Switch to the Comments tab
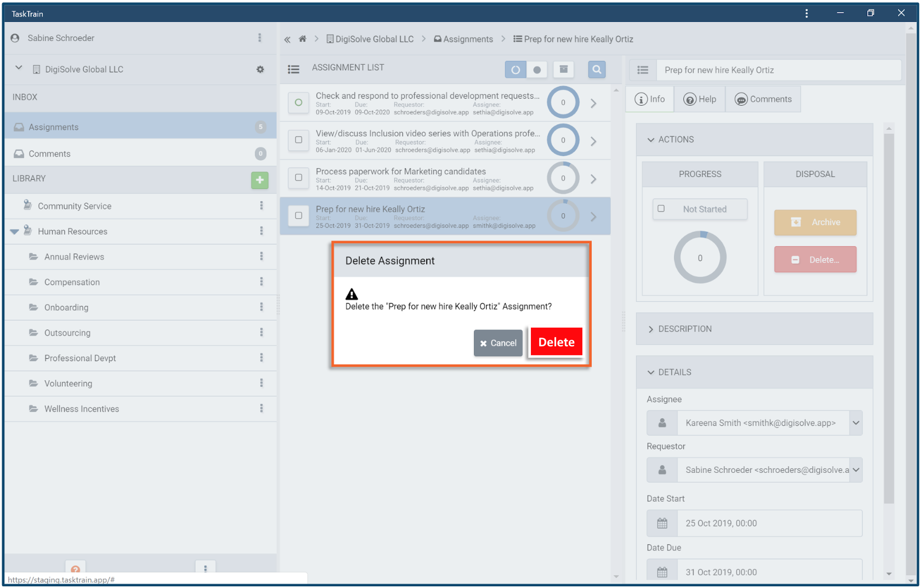 coord(763,99)
